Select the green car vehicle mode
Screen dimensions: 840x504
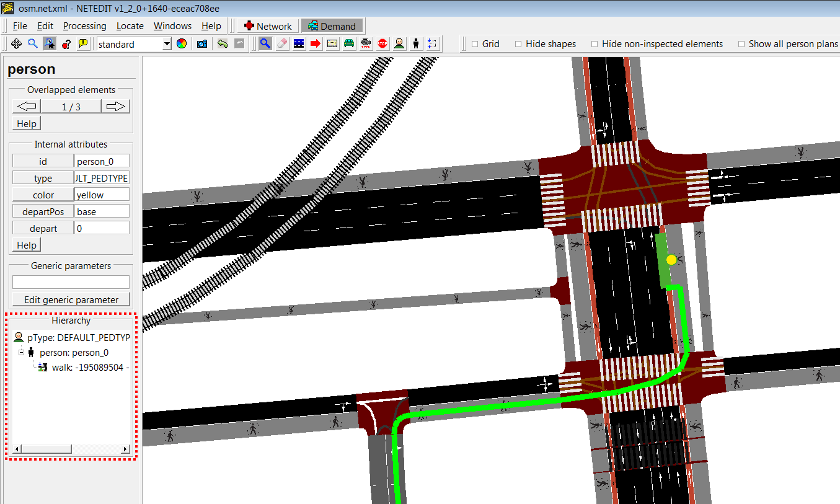pos(349,44)
